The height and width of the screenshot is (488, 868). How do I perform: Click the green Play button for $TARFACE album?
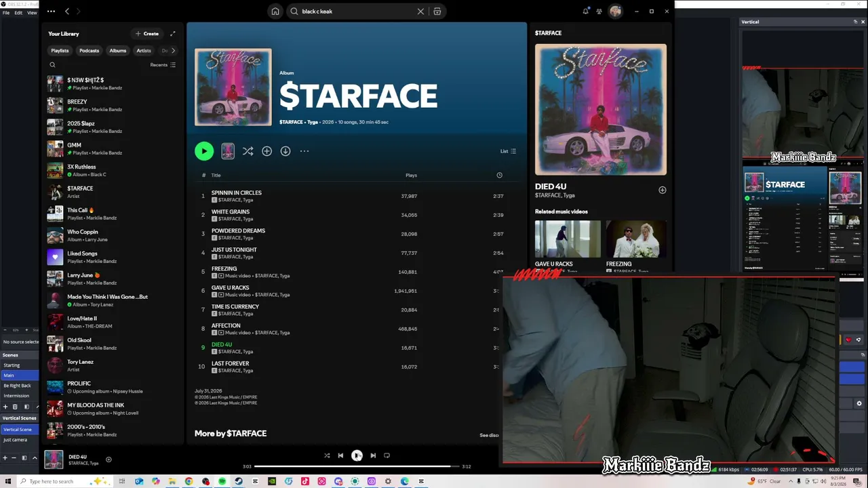pos(204,151)
